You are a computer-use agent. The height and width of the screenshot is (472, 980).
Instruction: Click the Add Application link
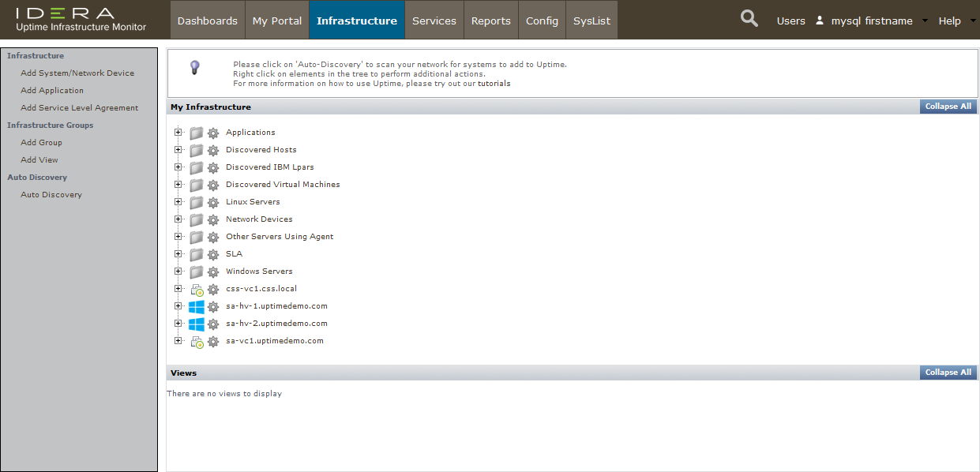(x=52, y=91)
